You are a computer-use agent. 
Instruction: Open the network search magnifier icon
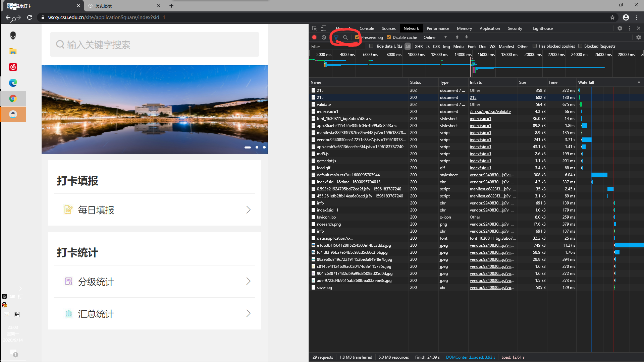(x=345, y=38)
